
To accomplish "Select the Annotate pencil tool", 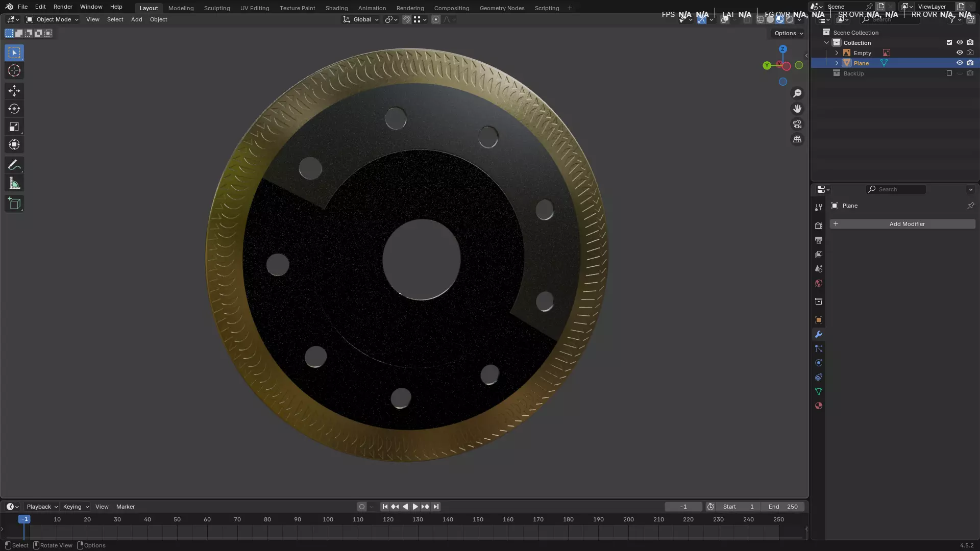I will click(x=14, y=165).
